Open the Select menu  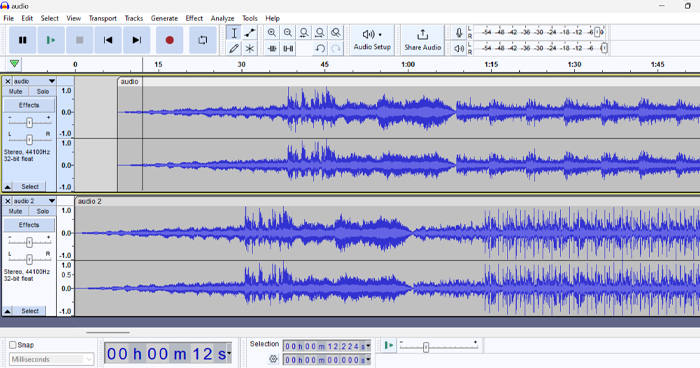point(50,18)
